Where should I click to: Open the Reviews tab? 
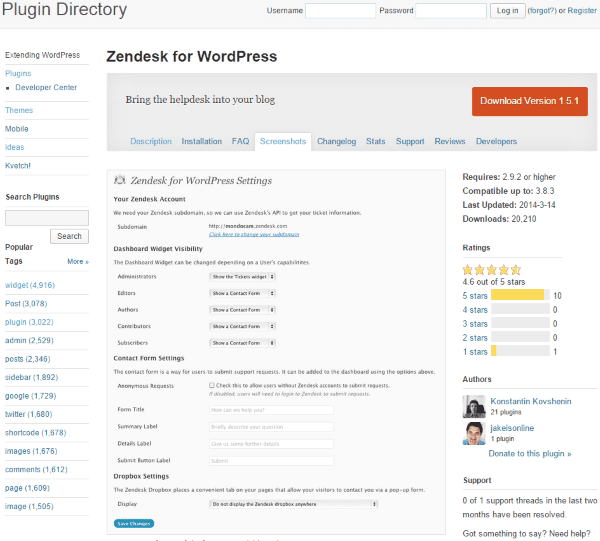tap(450, 141)
